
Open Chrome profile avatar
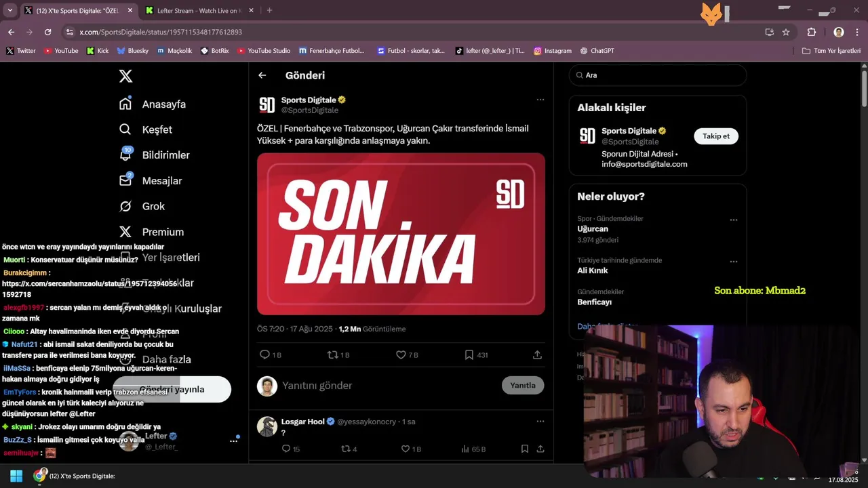click(839, 32)
